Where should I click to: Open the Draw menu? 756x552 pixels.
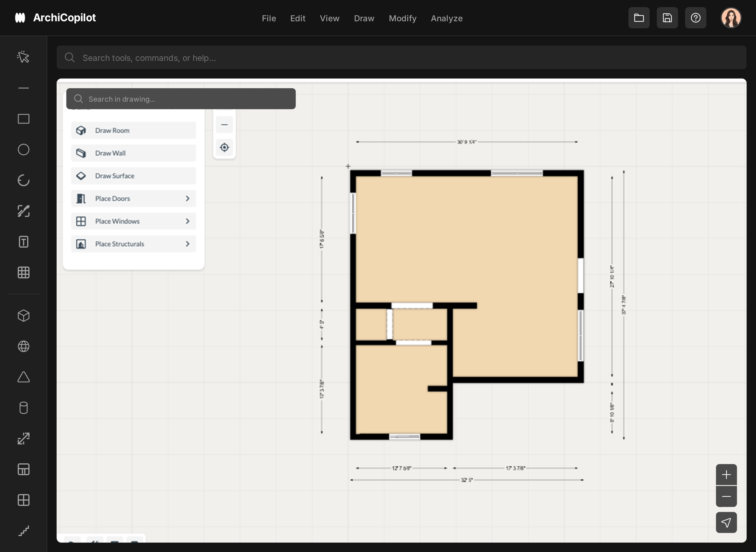(364, 18)
